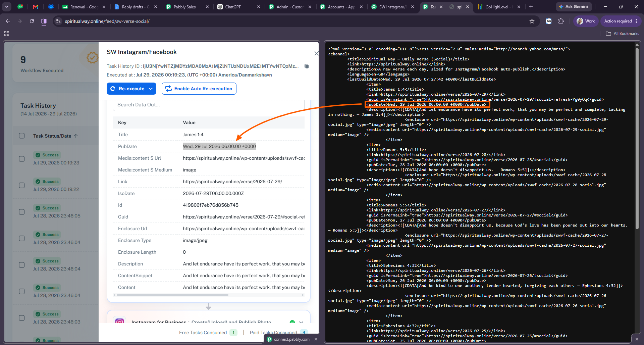The image size is (644, 345).
Task: Bookmark this page with the star icon
Action: (x=532, y=21)
